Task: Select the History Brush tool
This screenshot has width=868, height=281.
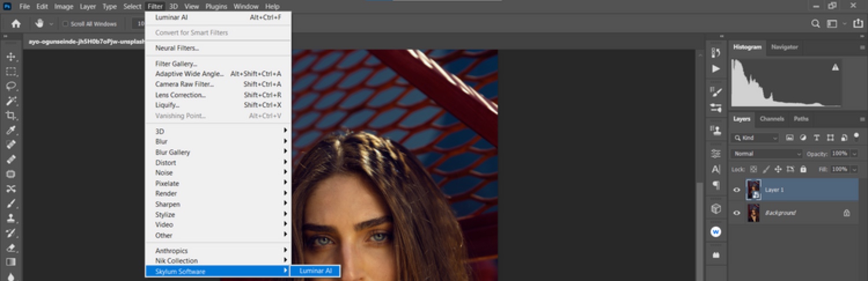Action: coord(11,233)
